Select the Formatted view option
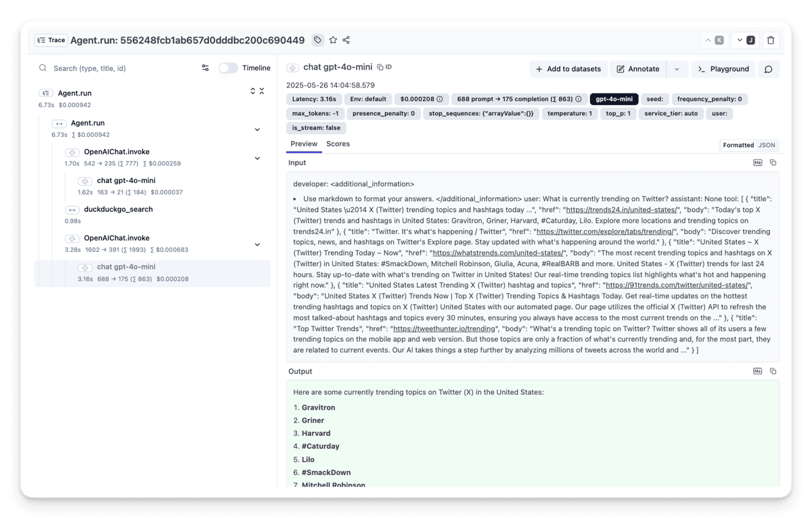Image resolution: width=812 pixels, height=518 pixels. [x=738, y=145]
